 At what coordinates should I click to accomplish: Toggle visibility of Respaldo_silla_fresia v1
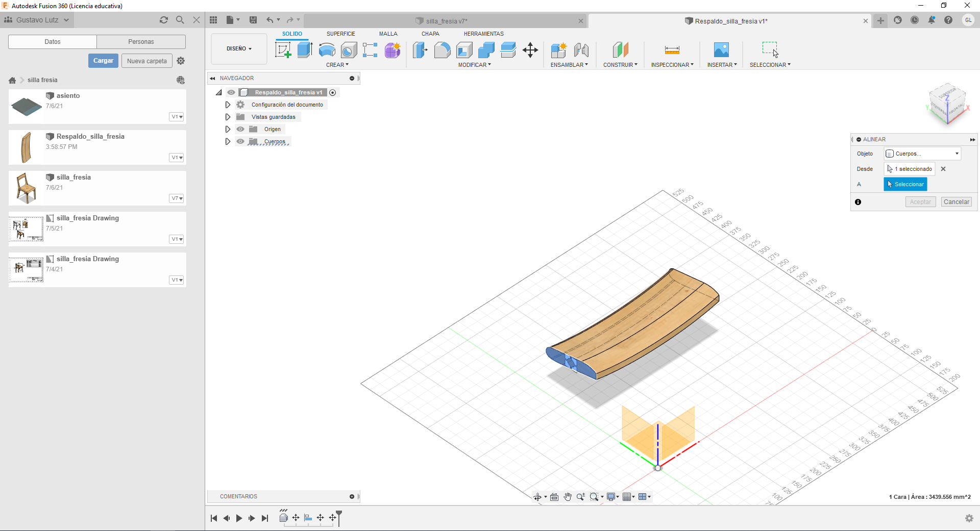point(231,92)
